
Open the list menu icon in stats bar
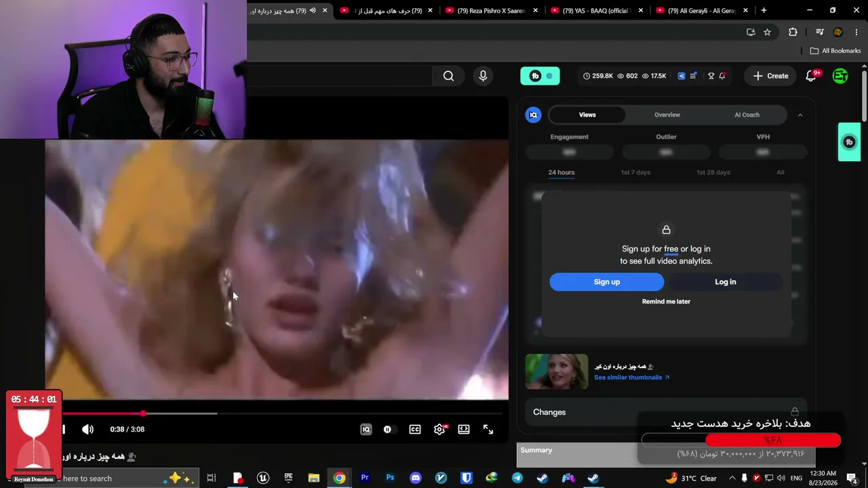693,76
